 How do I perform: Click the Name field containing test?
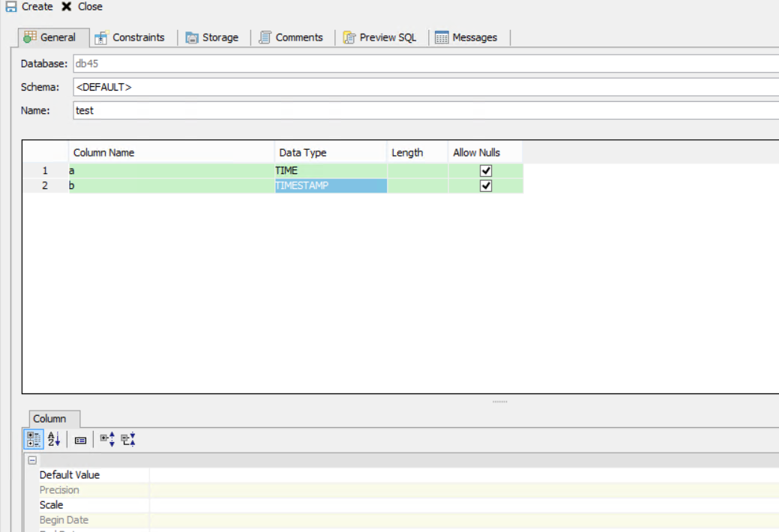click(x=426, y=110)
